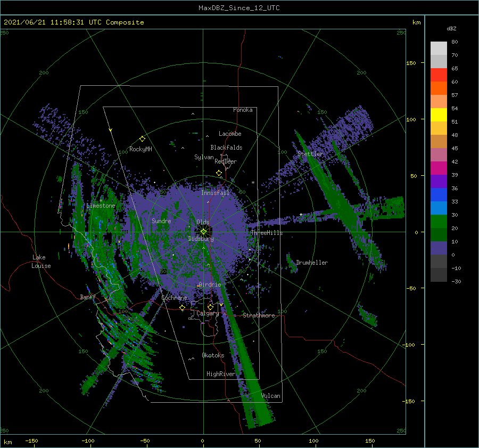This screenshot has height=448, width=479.
Task: Click the Ponoka city label
Action: pyautogui.click(x=243, y=110)
